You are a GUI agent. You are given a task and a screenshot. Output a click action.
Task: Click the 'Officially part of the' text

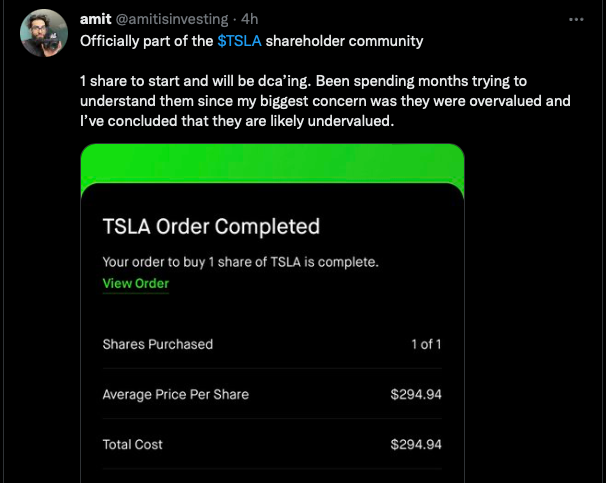pos(147,41)
